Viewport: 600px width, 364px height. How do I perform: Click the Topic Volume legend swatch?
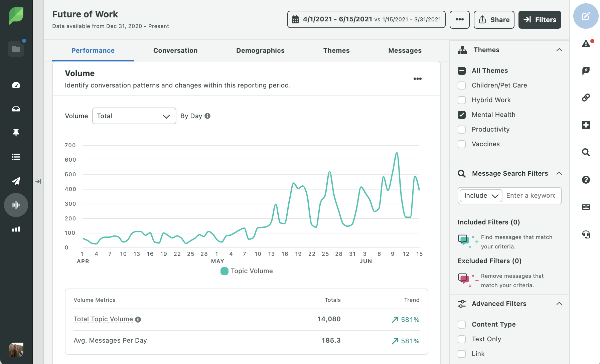coord(224,271)
